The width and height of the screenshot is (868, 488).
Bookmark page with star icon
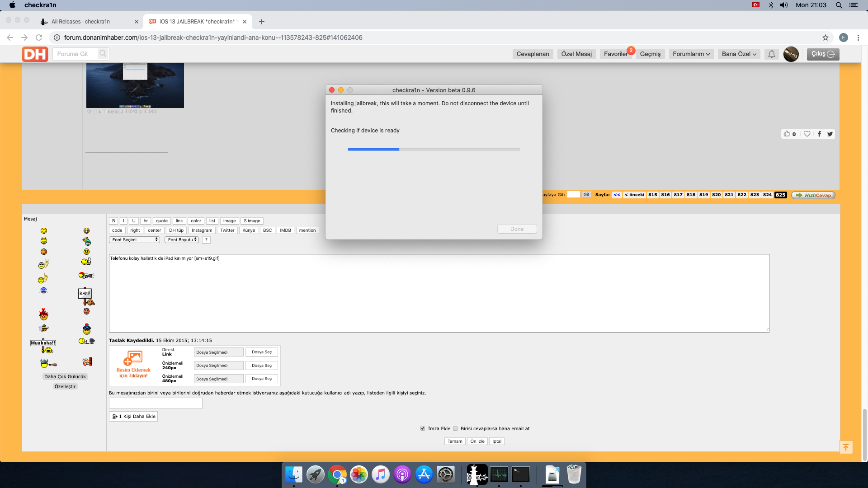coord(826,38)
